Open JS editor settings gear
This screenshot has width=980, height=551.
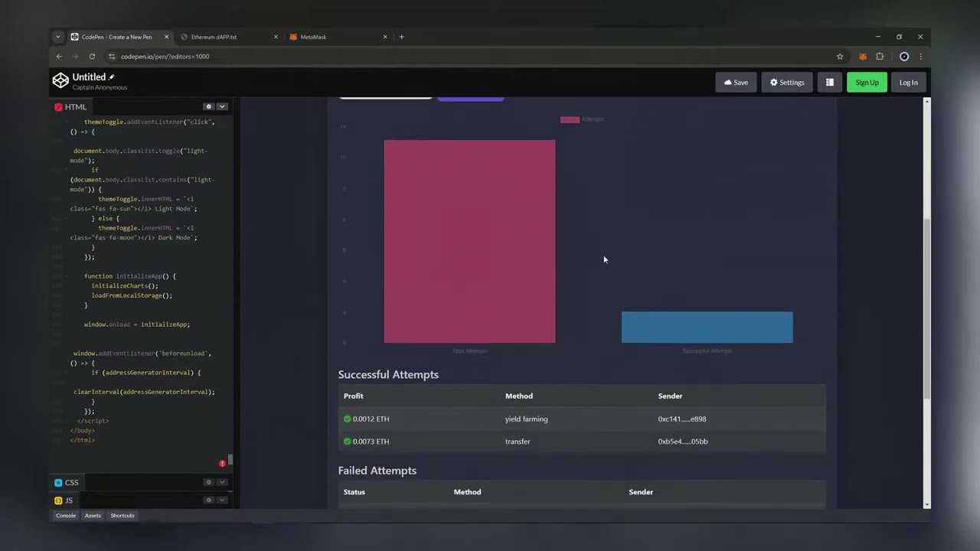pyautogui.click(x=208, y=500)
